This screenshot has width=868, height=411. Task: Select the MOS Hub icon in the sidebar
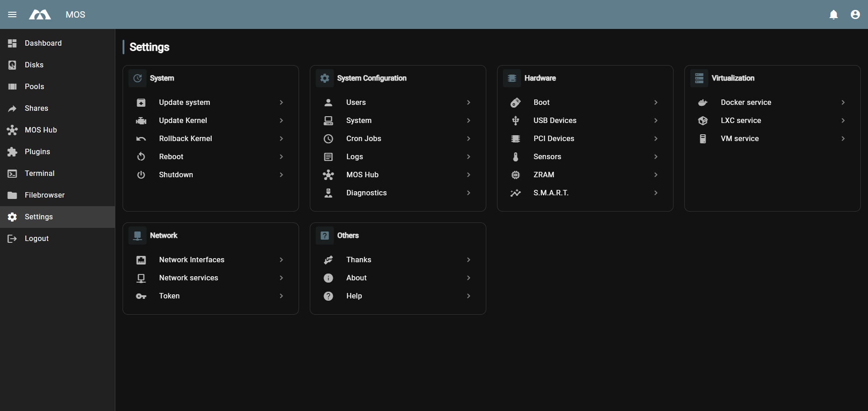(12, 130)
